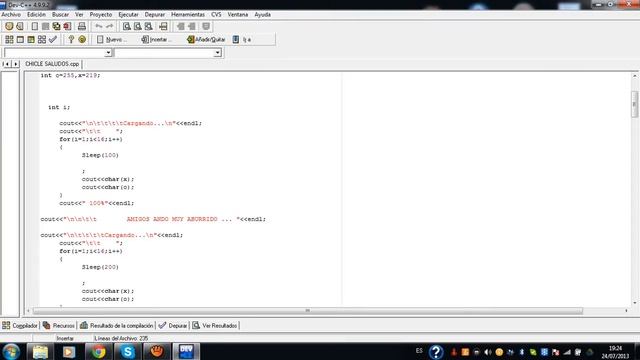Open Google Chrome from the taskbar

[98, 351]
